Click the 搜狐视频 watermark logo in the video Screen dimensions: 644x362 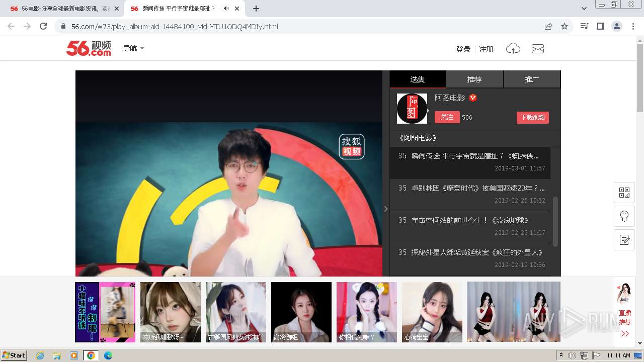[352, 147]
